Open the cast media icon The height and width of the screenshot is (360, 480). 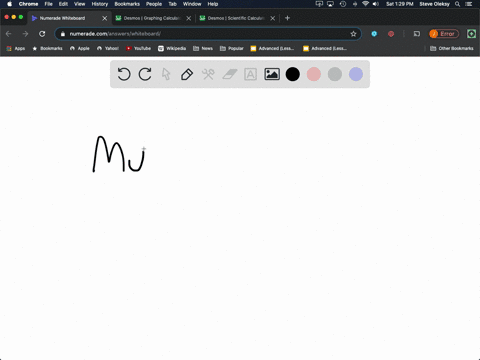tap(417, 34)
